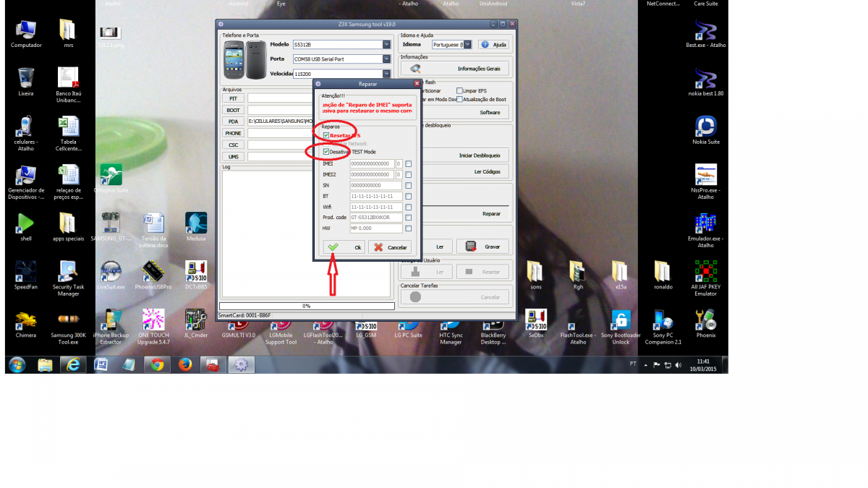Image resolution: width=868 pixels, height=488 pixels.
Task: Enable the checkbox beside the IMEI field
Action: [409, 164]
